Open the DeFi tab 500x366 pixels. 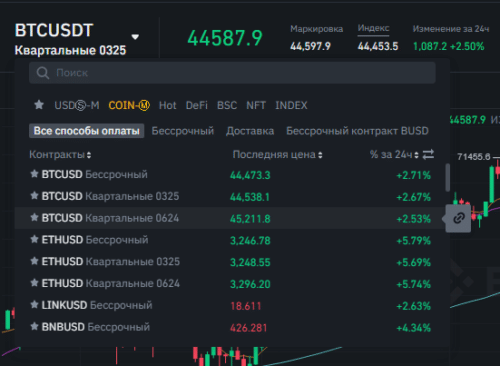click(197, 105)
